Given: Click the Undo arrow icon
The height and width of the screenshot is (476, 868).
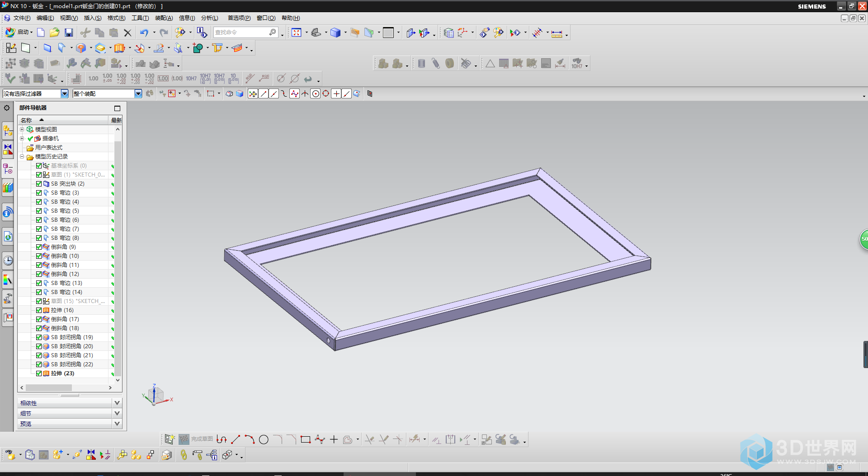Looking at the screenshot, I should click(144, 33).
